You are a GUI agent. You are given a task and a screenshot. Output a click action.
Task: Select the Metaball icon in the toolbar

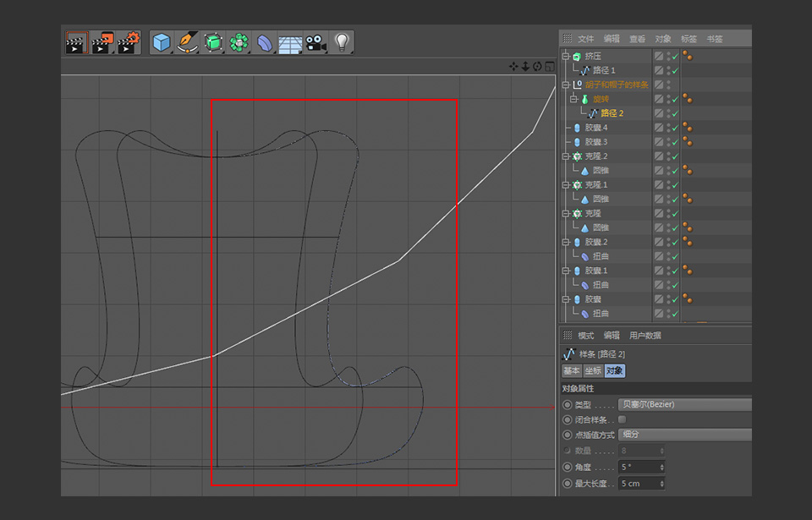(x=265, y=42)
